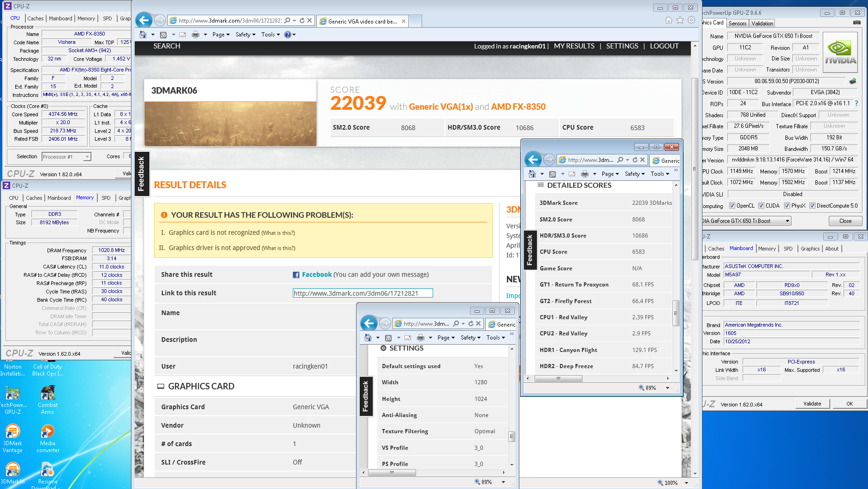The image size is (868, 489).
Task: Switch to Sensors tab in GPU-Z
Action: click(x=737, y=24)
